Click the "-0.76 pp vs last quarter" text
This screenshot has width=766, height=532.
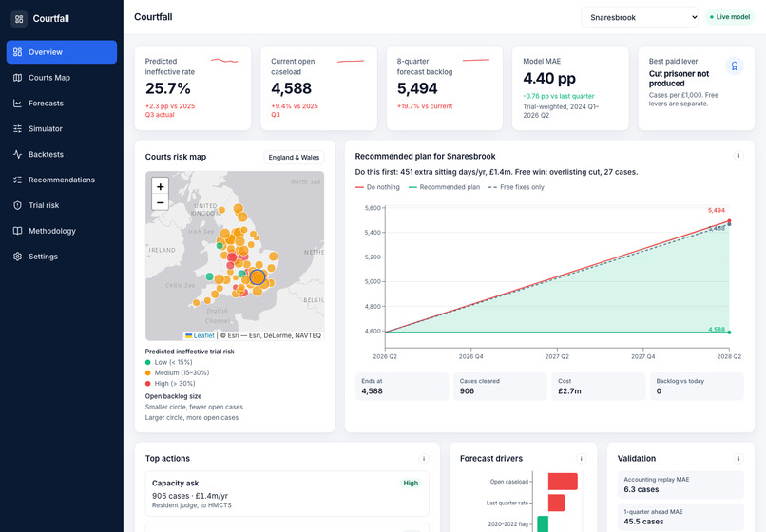(x=559, y=96)
